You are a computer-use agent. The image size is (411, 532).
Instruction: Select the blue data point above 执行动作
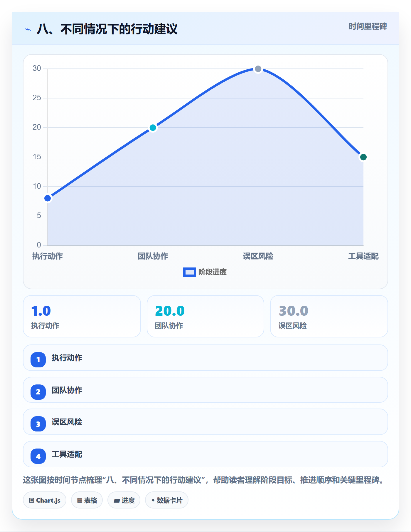point(48,198)
